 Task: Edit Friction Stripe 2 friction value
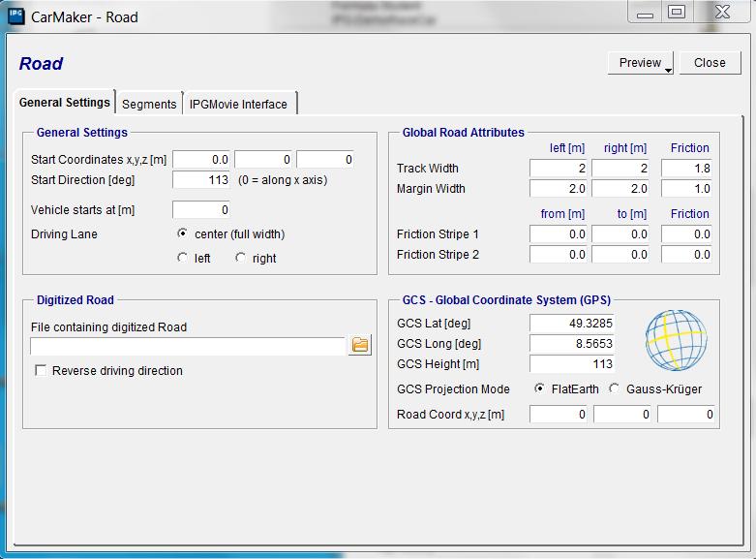(x=686, y=255)
